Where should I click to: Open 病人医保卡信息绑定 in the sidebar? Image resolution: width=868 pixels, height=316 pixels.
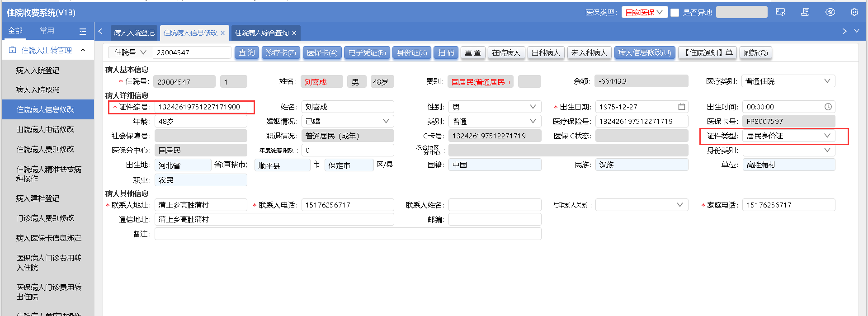[x=48, y=238]
